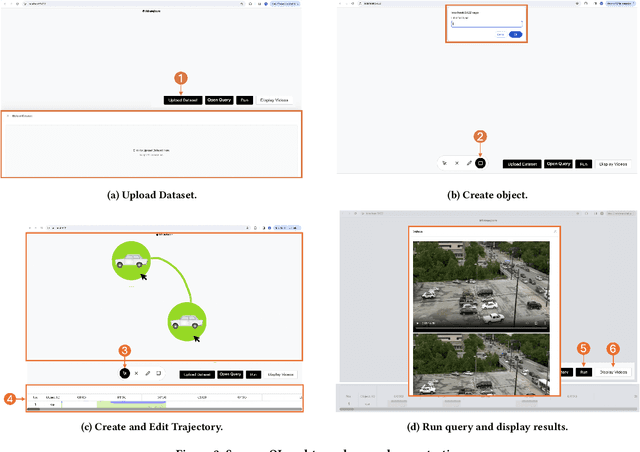The width and height of the screenshot is (640, 452).
Task: Click the lower car object on canvas
Action: (186, 322)
